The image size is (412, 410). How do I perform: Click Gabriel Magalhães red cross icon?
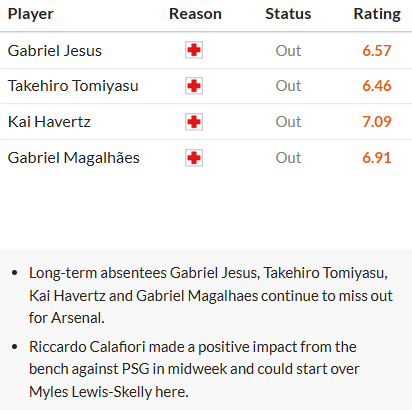[x=194, y=158]
